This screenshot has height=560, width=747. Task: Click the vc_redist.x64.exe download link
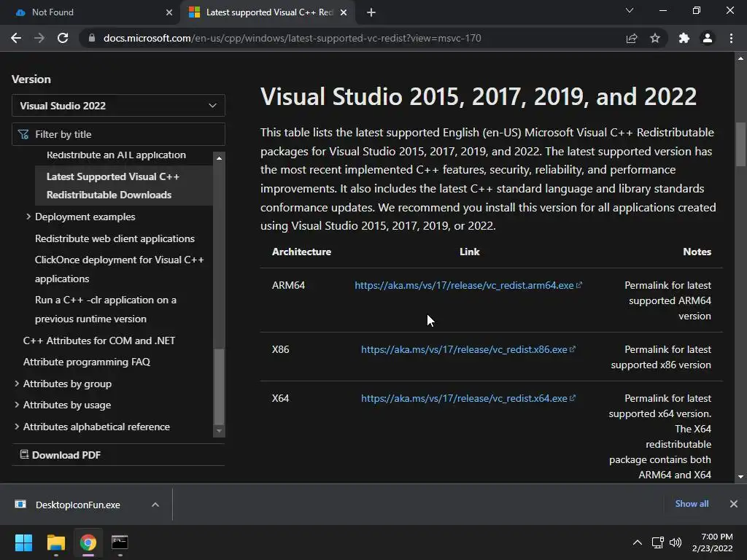(x=464, y=398)
